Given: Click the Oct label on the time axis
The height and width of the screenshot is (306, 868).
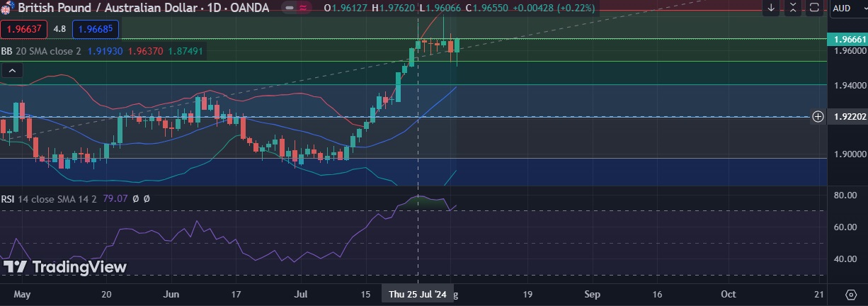Looking at the screenshot, I should tap(728, 294).
